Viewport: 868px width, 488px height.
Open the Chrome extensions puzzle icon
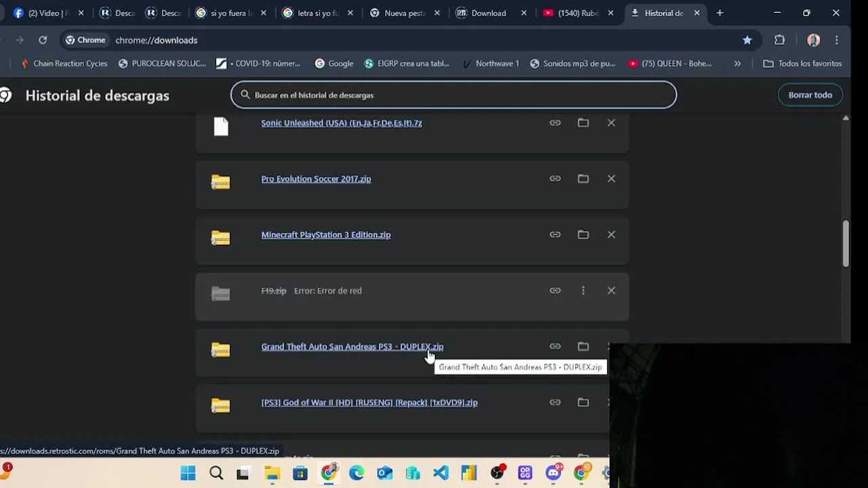780,40
